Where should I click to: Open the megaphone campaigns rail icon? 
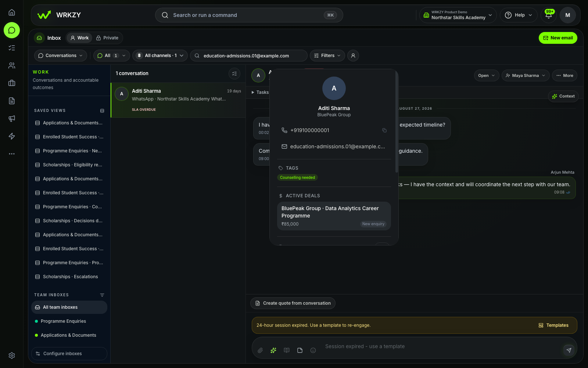click(x=12, y=118)
